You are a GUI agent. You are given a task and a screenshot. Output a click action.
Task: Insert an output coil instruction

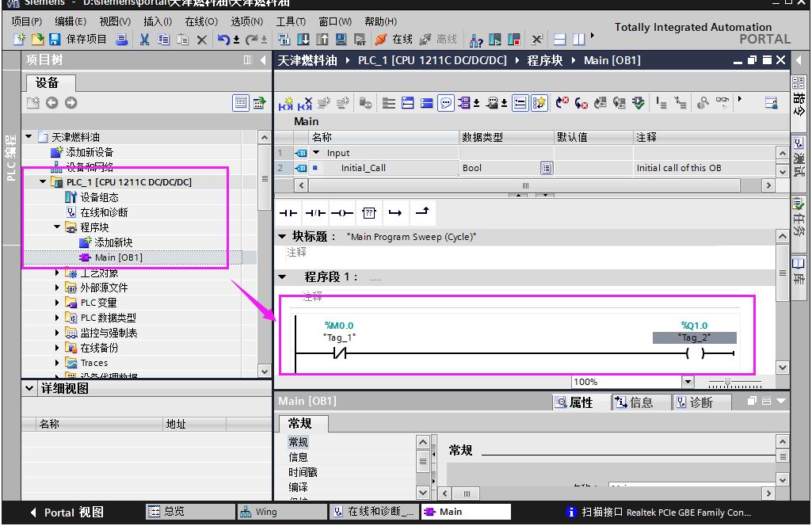pos(342,213)
